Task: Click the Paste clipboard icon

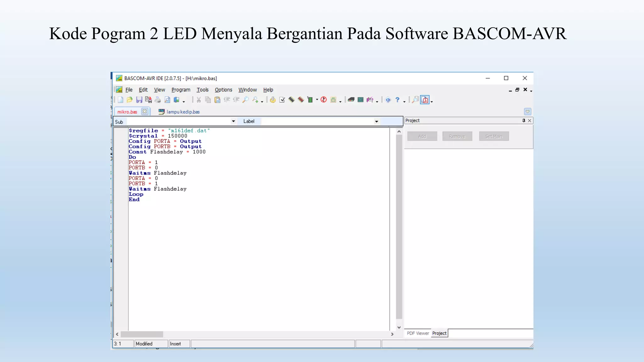Action: click(x=217, y=100)
